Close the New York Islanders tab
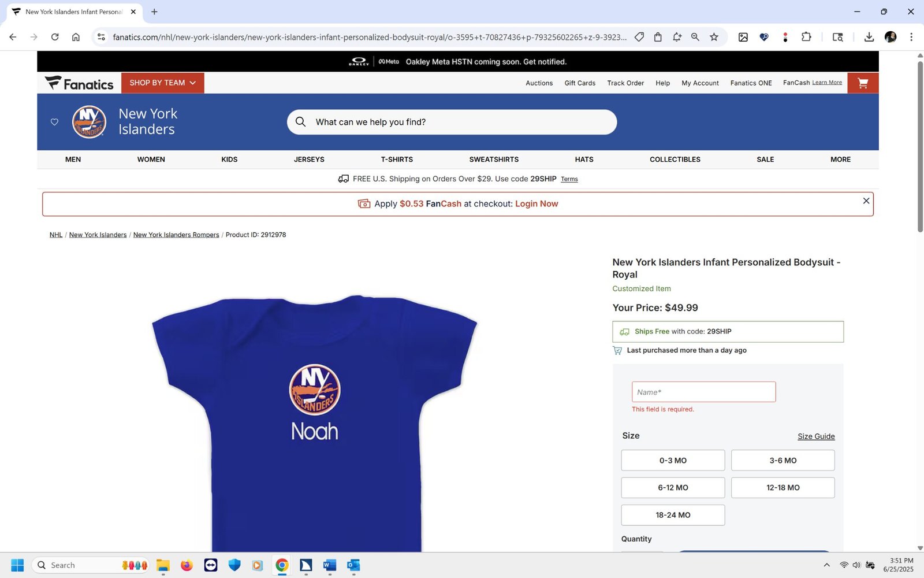924x578 pixels. coord(133,12)
